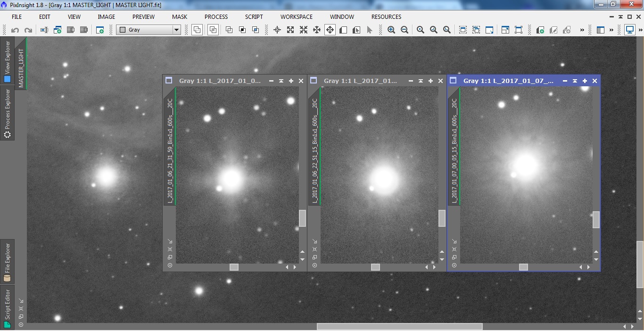Click the hatched overlapping squares channel icon
The height and width of the screenshot is (331, 644).
point(213,30)
